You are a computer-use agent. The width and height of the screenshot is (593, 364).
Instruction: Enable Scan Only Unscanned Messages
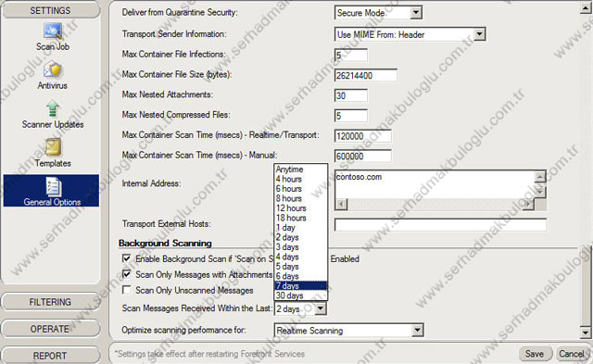point(127,290)
